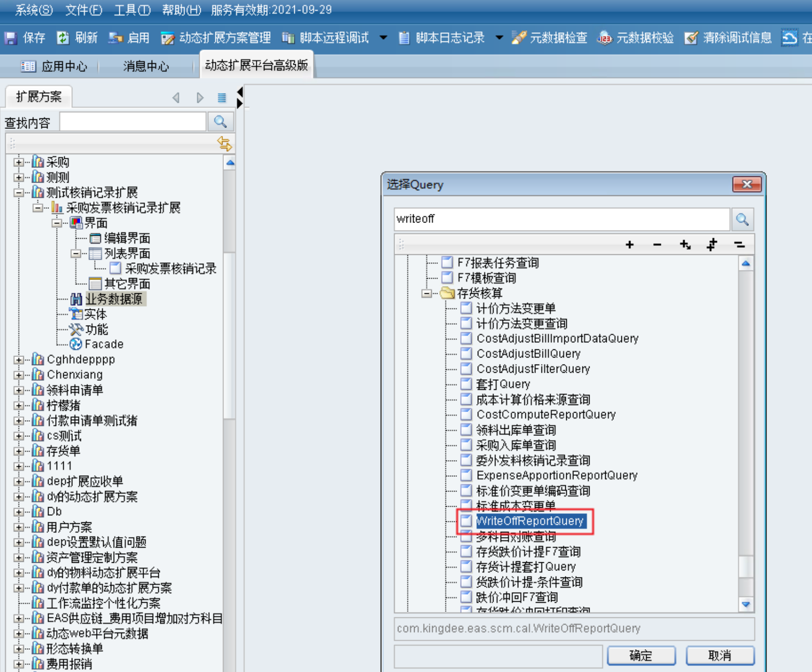Open script log record dropdown arrow
The width and height of the screenshot is (812, 672).
[499, 38]
